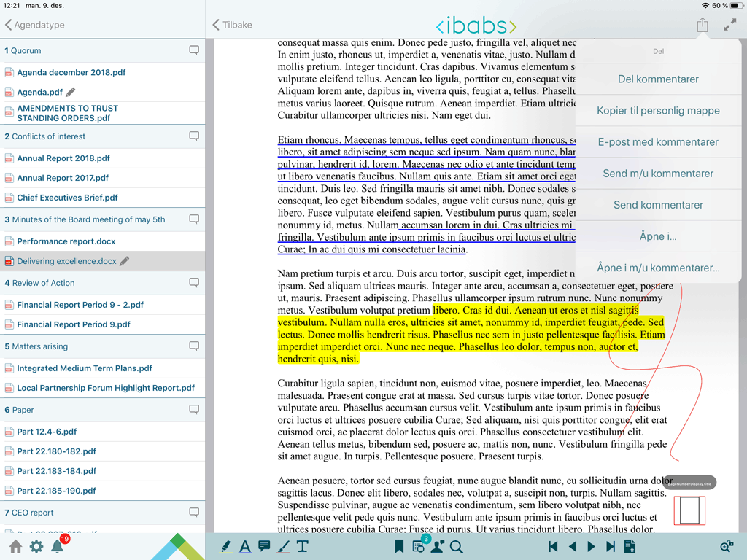Toggle the zoom lock icon
This screenshot has height=560, width=747.
pos(727,547)
